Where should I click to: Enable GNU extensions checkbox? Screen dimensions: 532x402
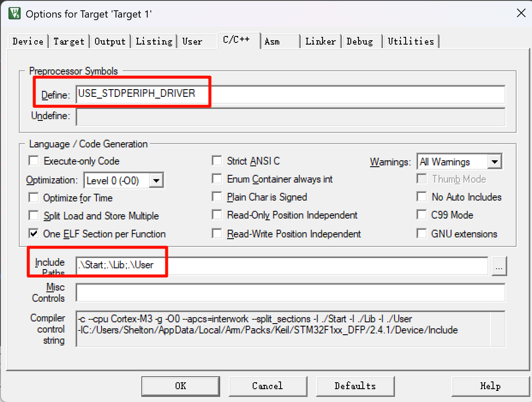click(x=422, y=234)
